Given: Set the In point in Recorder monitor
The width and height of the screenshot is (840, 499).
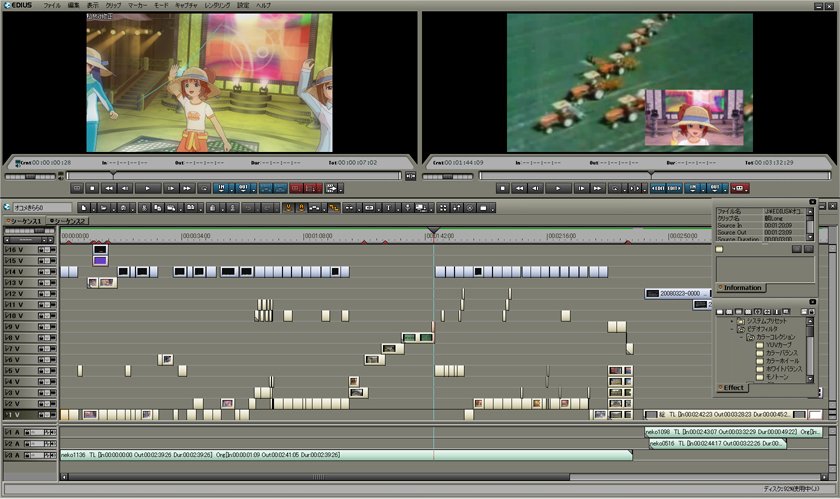Looking at the screenshot, I should (693, 188).
